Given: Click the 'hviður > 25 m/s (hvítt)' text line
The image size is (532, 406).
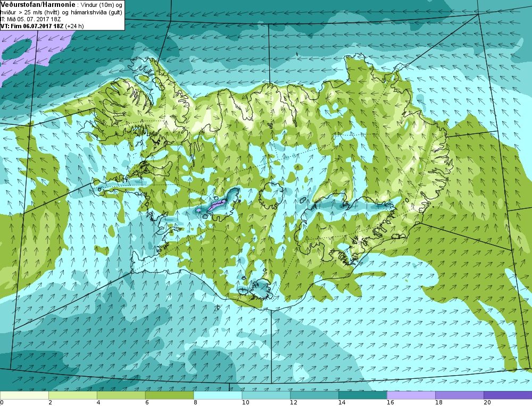Looking at the screenshot, I should pos(30,13).
